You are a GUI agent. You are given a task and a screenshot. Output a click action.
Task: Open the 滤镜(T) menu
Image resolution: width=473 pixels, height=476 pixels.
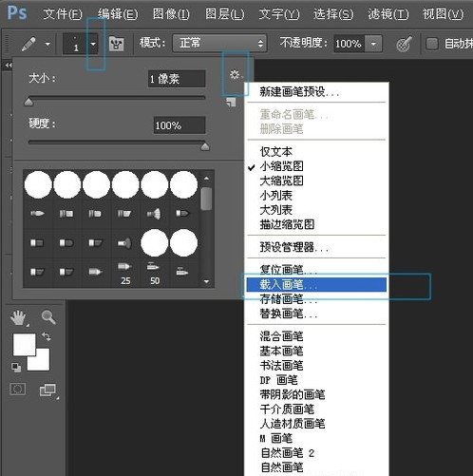click(x=388, y=14)
